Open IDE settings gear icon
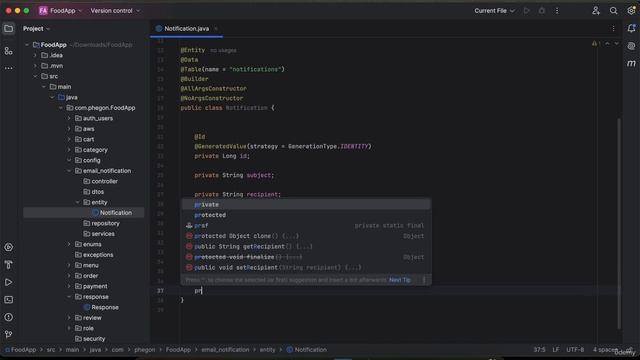Image resolution: width=640 pixels, height=360 pixels. [631, 11]
